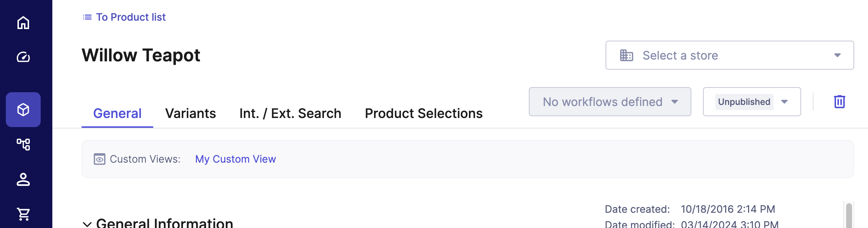Open the Orders cart icon

(x=23, y=214)
